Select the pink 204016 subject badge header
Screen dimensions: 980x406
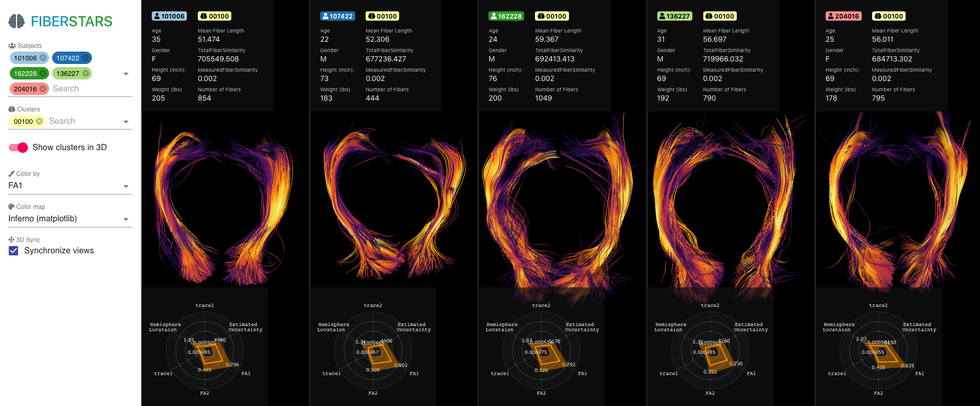click(x=844, y=16)
